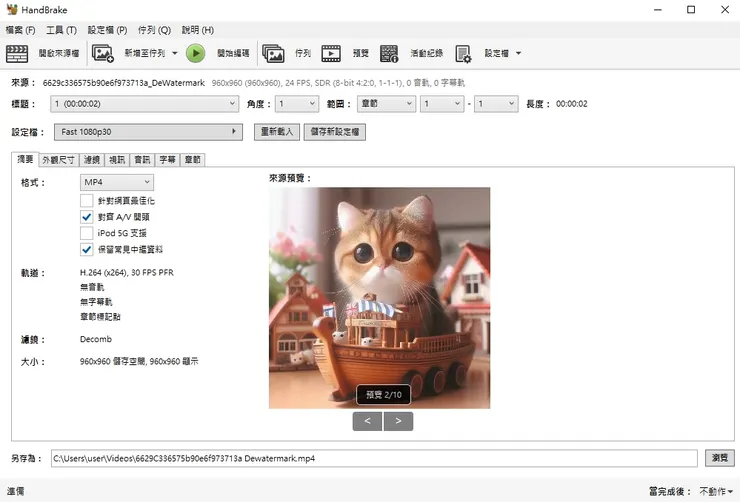Toggle the Align A/V Start checkbox
The width and height of the screenshot is (740, 502).
pyautogui.click(x=86, y=217)
